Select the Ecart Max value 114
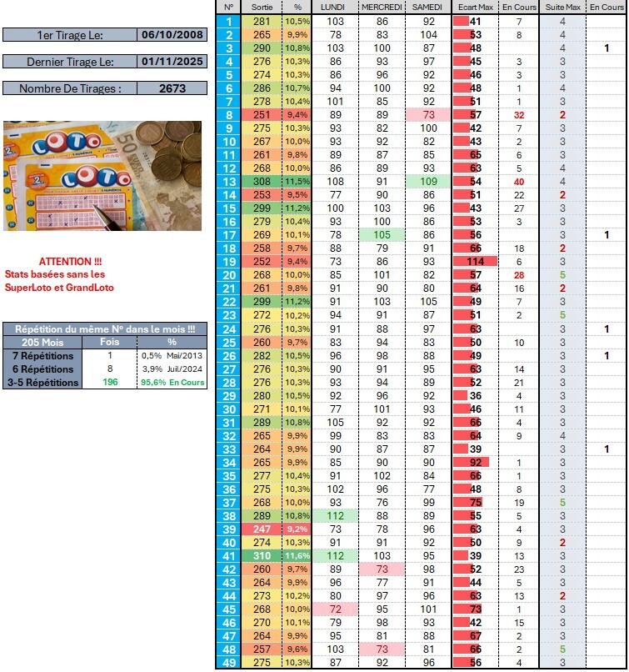 [476, 261]
